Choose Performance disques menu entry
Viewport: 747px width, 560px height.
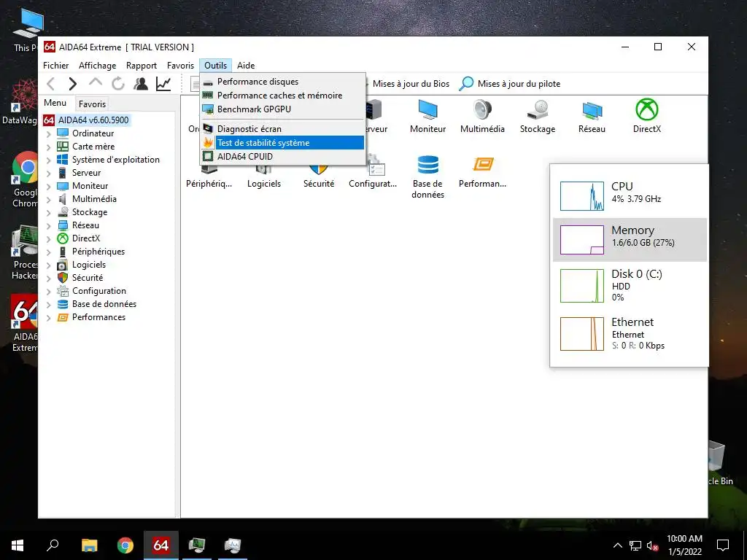pos(283,82)
